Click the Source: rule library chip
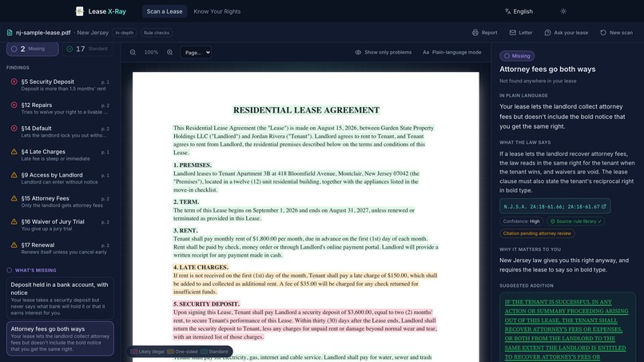This screenshot has width=644, height=362. (x=575, y=221)
